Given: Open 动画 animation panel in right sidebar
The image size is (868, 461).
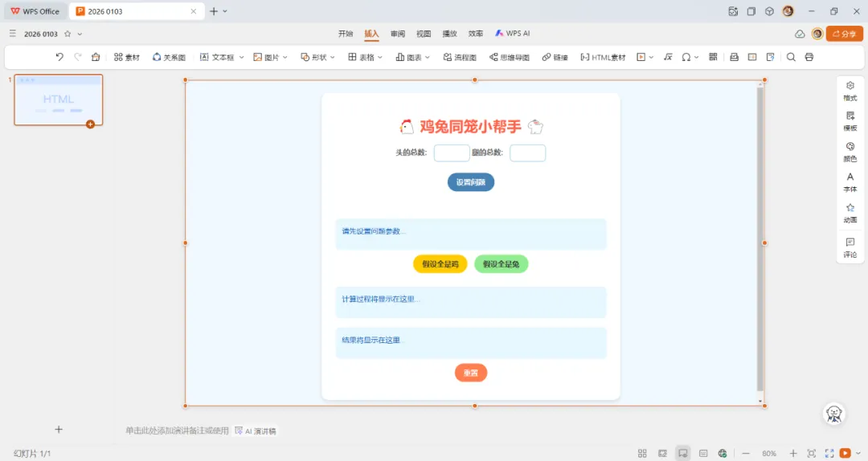Looking at the screenshot, I should [850, 213].
